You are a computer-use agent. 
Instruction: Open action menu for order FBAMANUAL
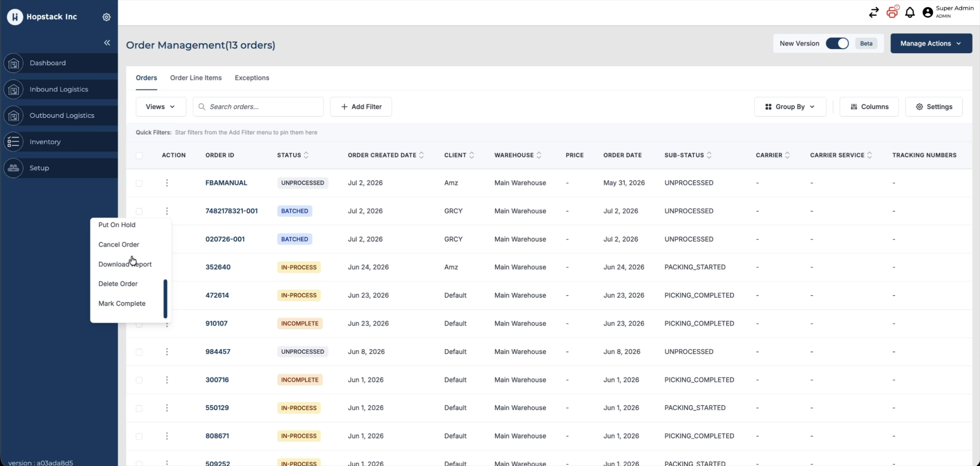(x=167, y=183)
